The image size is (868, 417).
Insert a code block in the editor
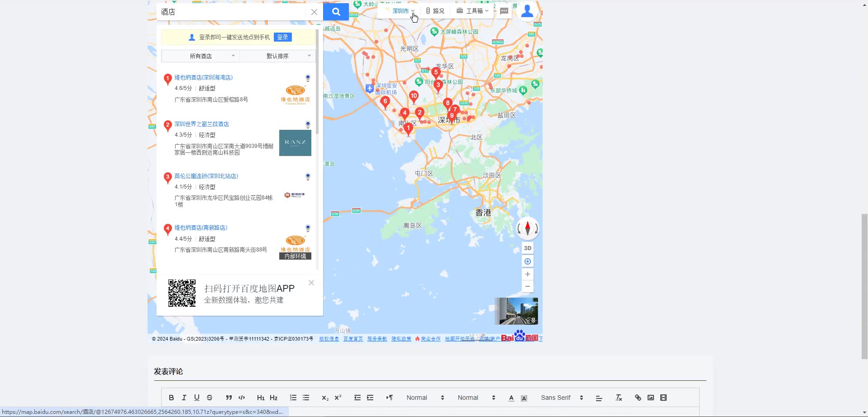pos(242,398)
